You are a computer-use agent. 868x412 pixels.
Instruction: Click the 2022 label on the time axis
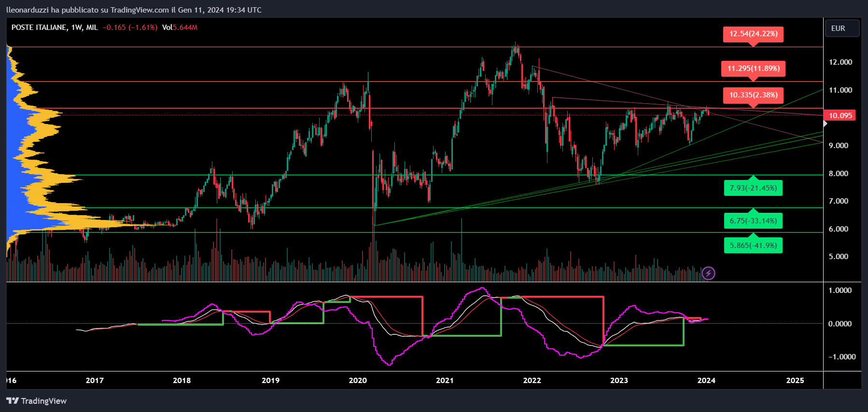click(532, 380)
